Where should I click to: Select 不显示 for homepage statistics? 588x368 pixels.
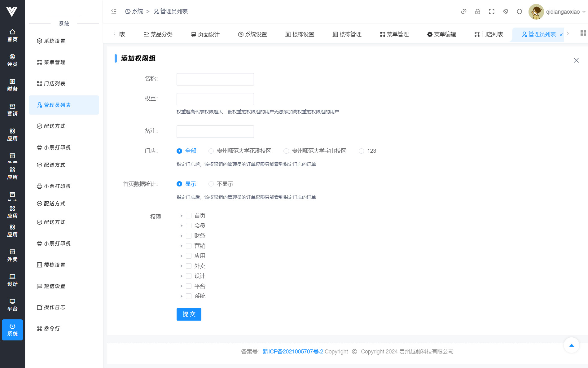211,184
